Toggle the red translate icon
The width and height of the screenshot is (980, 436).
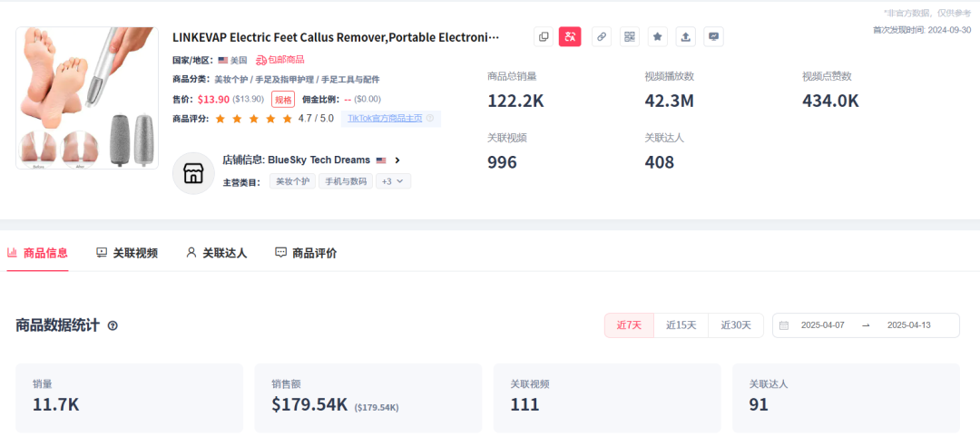point(570,37)
